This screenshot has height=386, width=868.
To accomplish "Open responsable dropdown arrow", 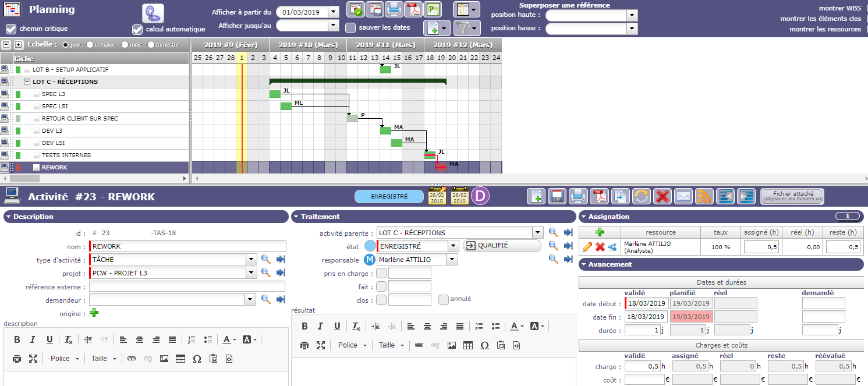I will click(452, 260).
